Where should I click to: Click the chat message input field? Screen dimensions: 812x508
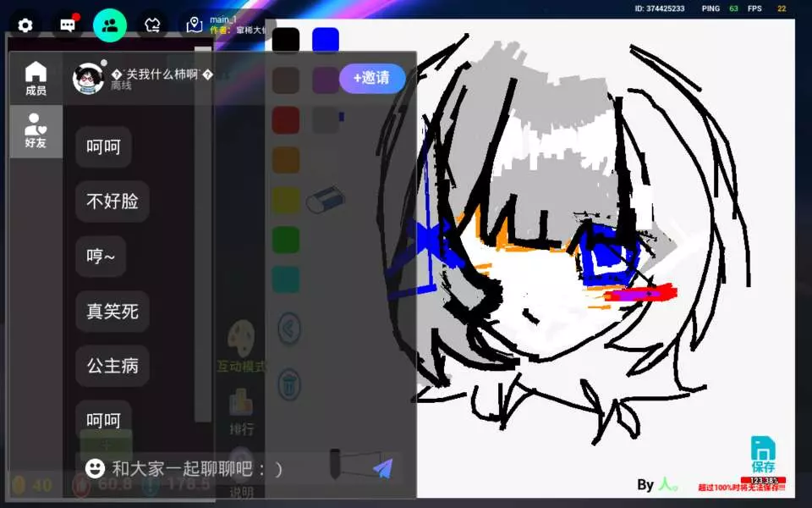[x=220, y=468]
